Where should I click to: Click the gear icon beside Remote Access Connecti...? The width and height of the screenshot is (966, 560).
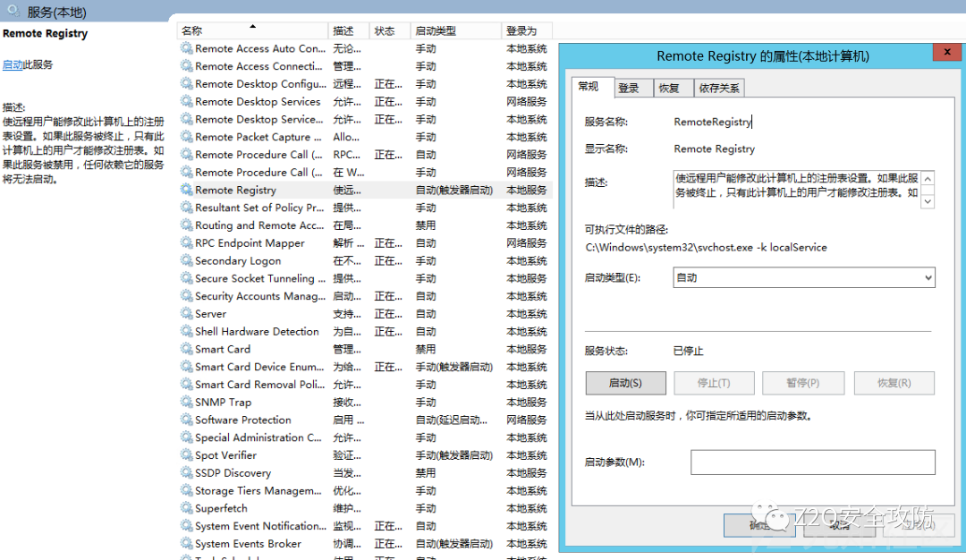coord(186,66)
